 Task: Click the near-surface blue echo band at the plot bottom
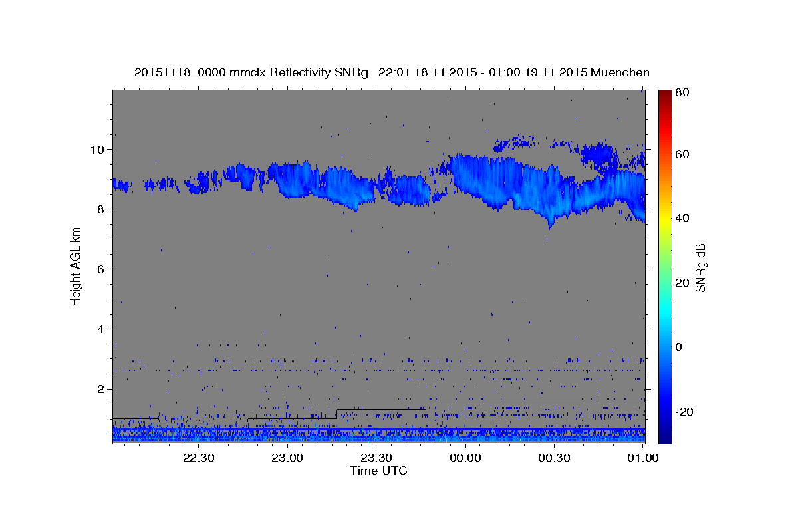coord(378,434)
